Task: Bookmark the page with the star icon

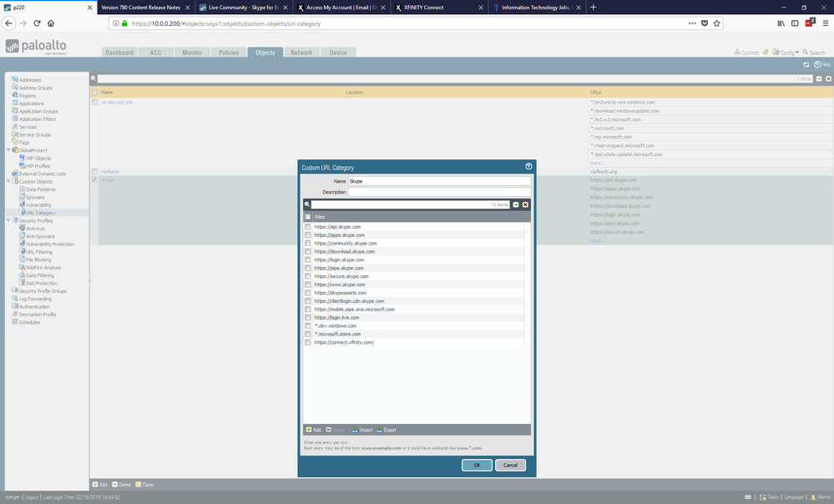Action: pyautogui.click(x=716, y=23)
